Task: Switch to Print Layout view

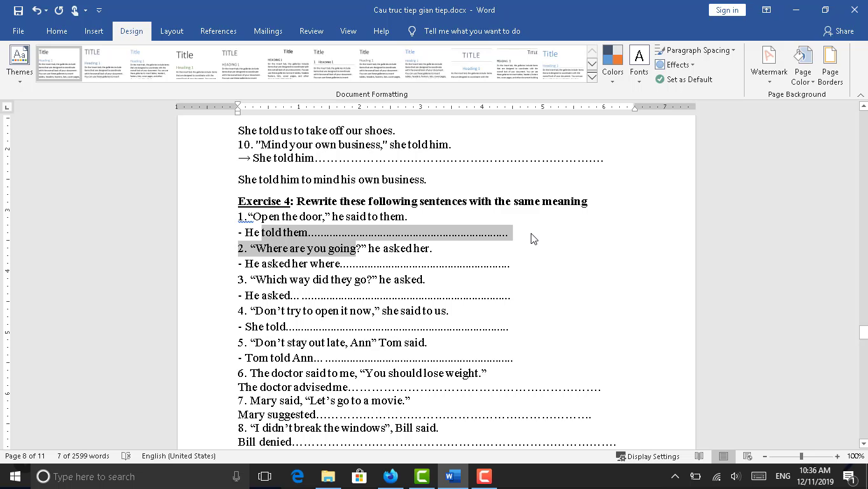Action: (724, 456)
